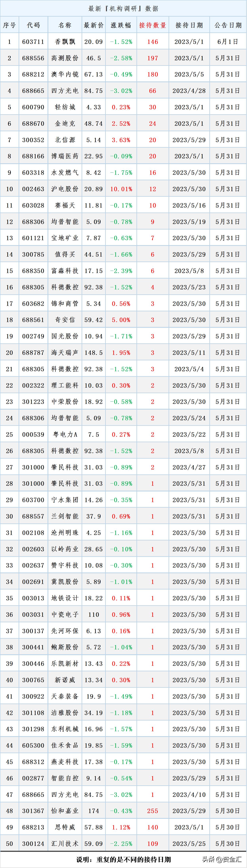Screen dimensions: 247x868
Task: Click the 接待日期 column header
Action: (x=189, y=25)
